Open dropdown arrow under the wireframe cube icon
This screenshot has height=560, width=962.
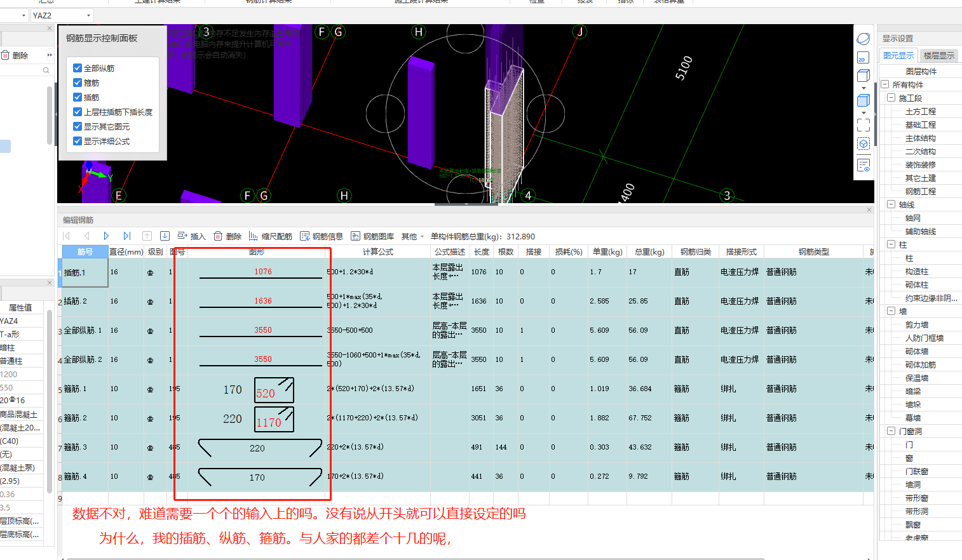(864, 88)
